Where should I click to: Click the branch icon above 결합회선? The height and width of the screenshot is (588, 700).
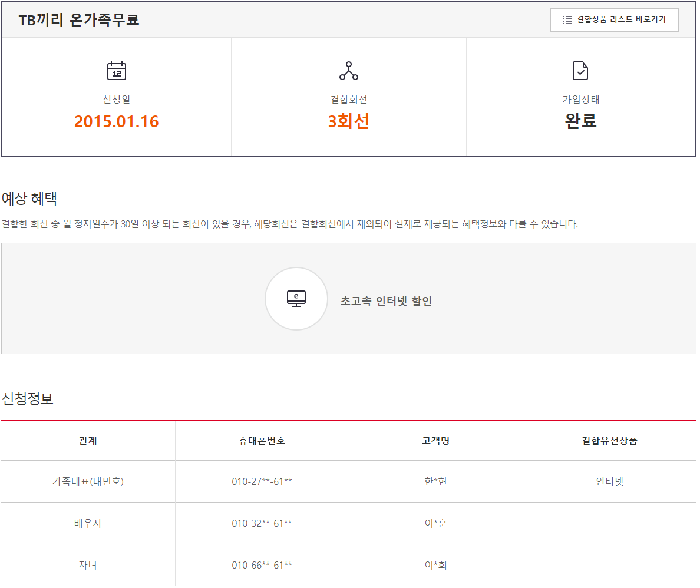tap(349, 71)
